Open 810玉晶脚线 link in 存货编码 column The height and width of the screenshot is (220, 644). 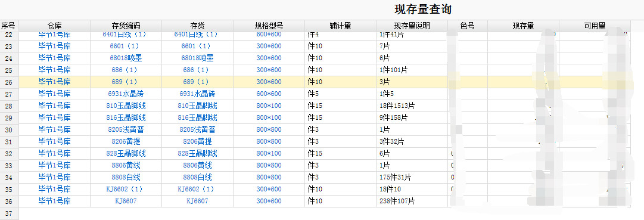click(x=126, y=106)
